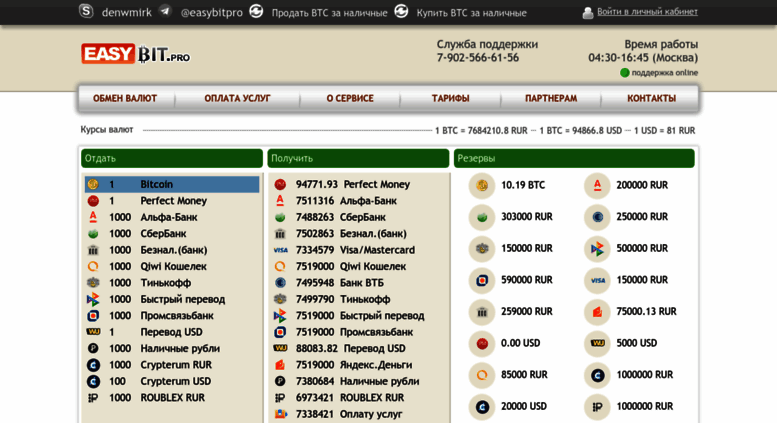The width and height of the screenshot is (777, 423).
Task: Choose Промсвязьбанк in the Получить list
Action: coord(359,332)
